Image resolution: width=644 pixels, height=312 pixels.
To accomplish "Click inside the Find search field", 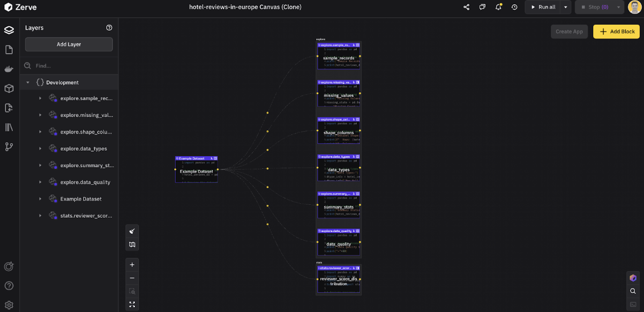I will (x=69, y=65).
